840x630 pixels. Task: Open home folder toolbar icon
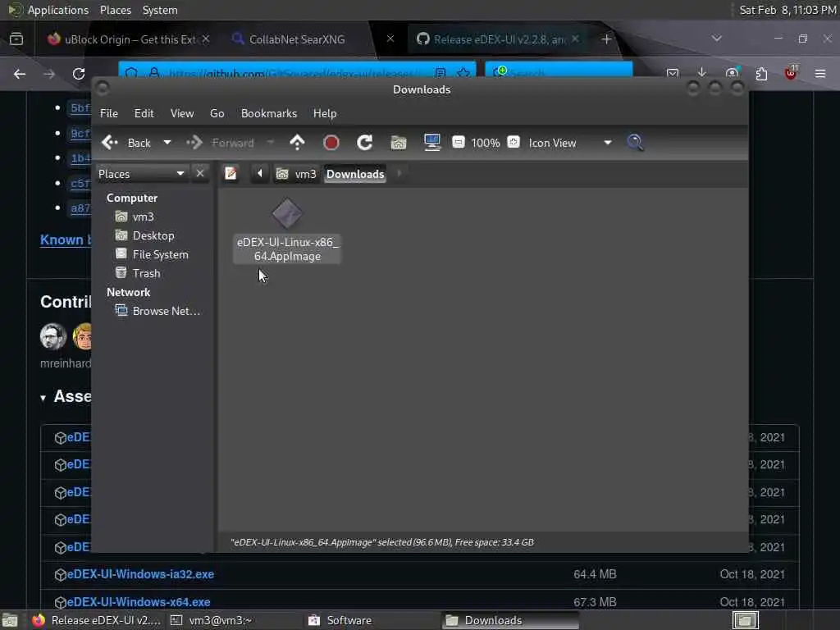399,143
